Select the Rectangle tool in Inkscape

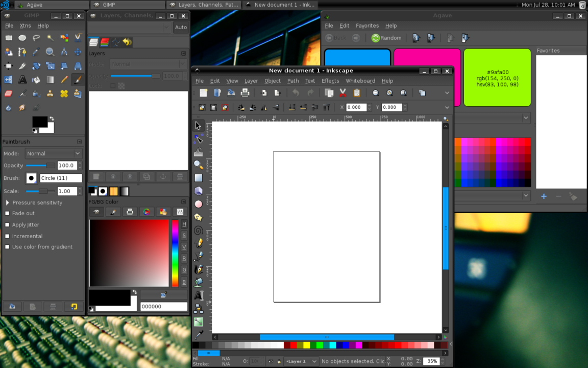click(x=199, y=178)
